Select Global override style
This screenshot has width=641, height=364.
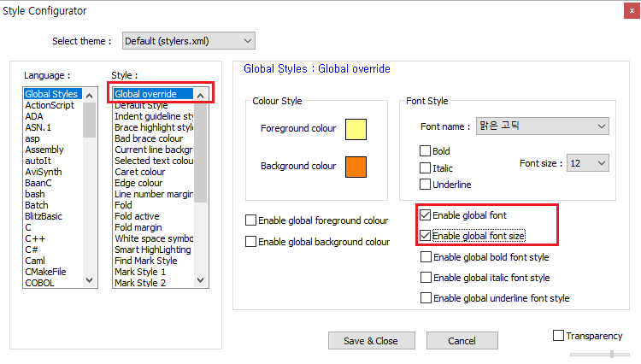coord(153,94)
